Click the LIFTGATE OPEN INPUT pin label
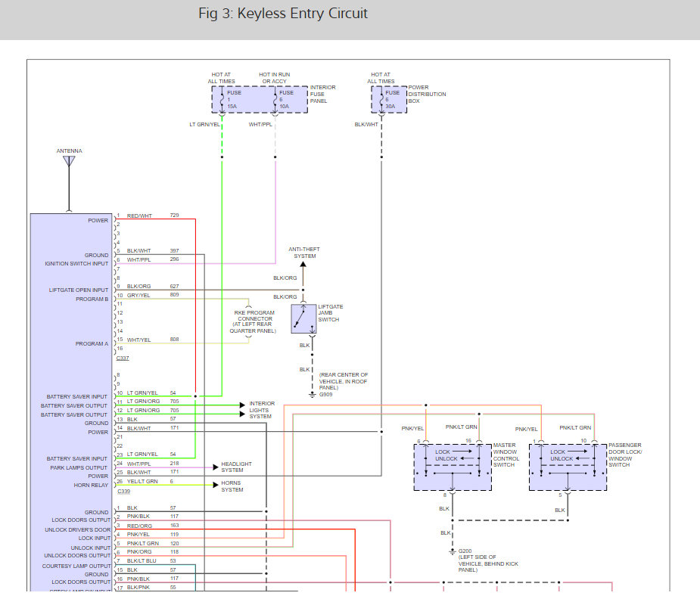The image size is (700, 599). (x=79, y=290)
